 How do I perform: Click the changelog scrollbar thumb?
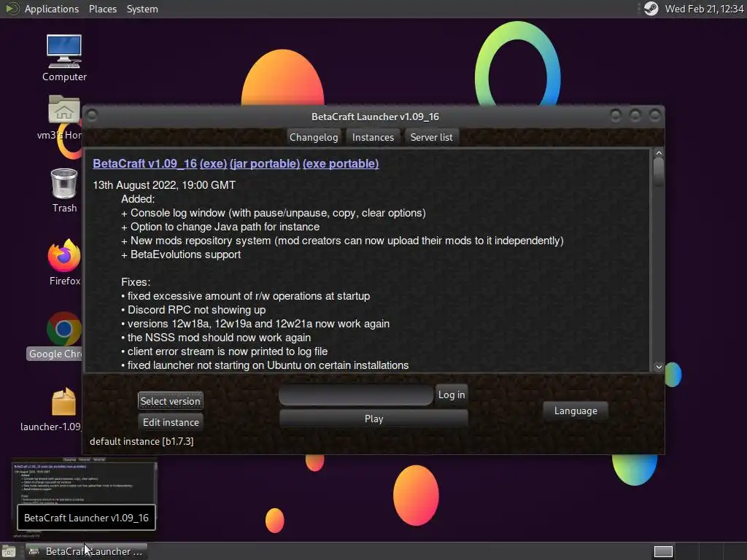659,172
